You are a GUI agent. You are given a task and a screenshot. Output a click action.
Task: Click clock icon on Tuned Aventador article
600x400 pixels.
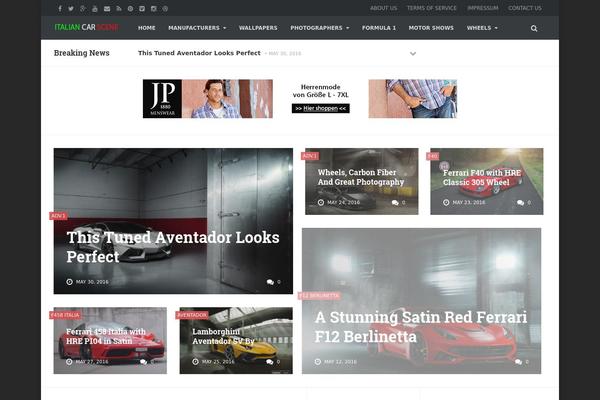click(x=69, y=282)
